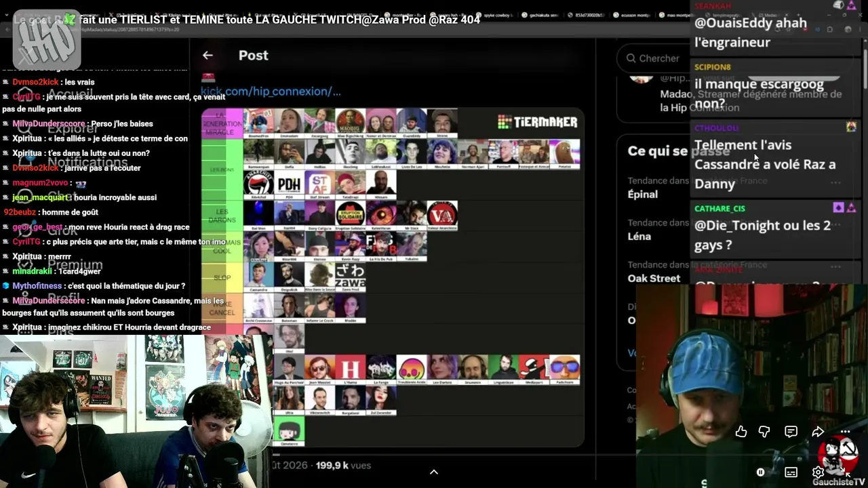Select the Zawa Prod tile
This screenshot has height=488, width=868.
pyautogui.click(x=350, y=277)
